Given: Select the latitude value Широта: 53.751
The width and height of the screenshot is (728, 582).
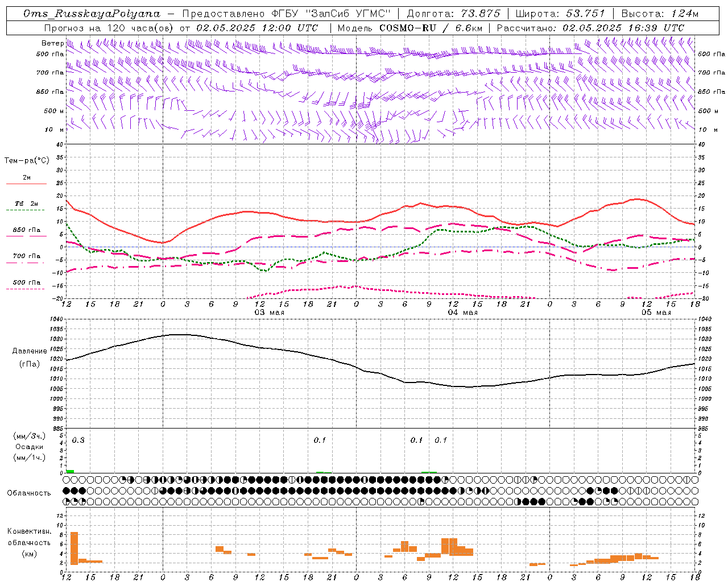Looking at the screenshot, I should pyautogui.click(x=560, y=14).
